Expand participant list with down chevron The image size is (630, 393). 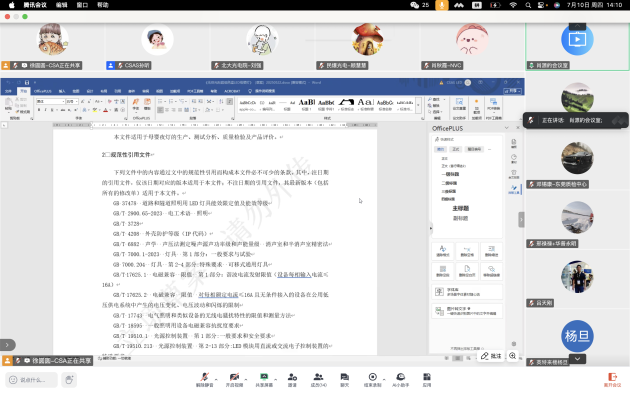[577, 359]
